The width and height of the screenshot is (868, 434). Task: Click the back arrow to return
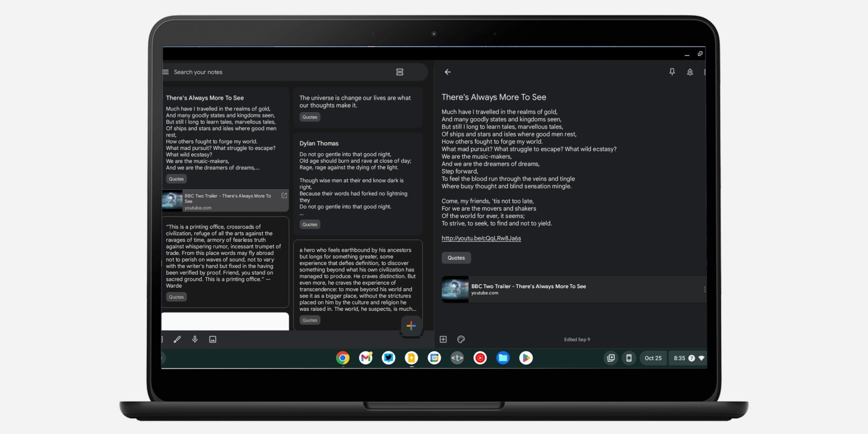coord(448,72)
